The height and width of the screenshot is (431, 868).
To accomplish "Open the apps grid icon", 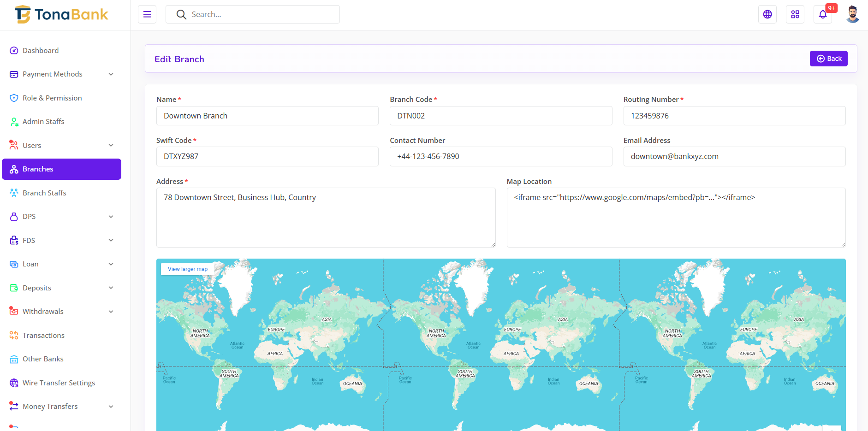I will point(795,14).
